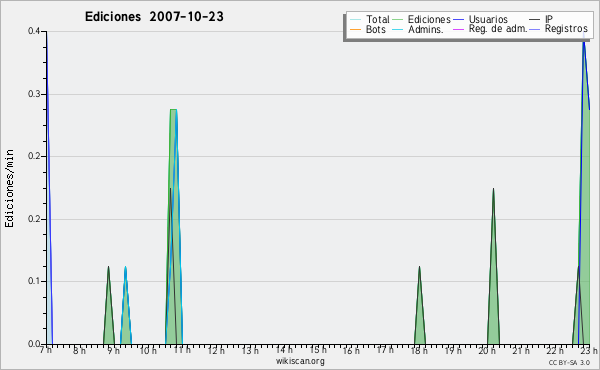Click the Ediciones/min axis title
Image resolution: width=600 pixels, height=370 pixels.
[x=9, y=188]
